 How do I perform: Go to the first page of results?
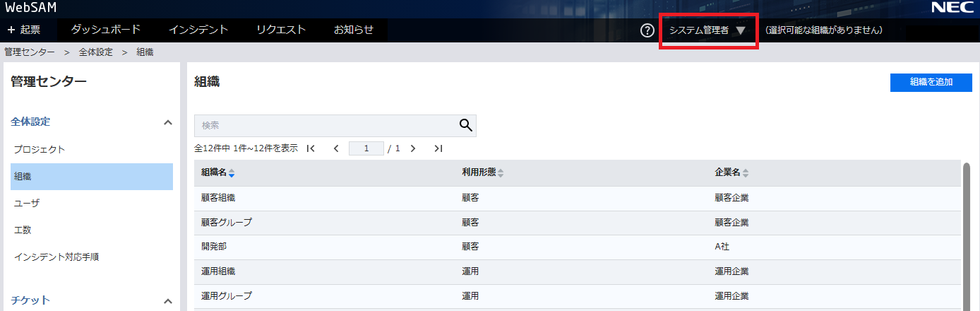(x=311, y=148)
